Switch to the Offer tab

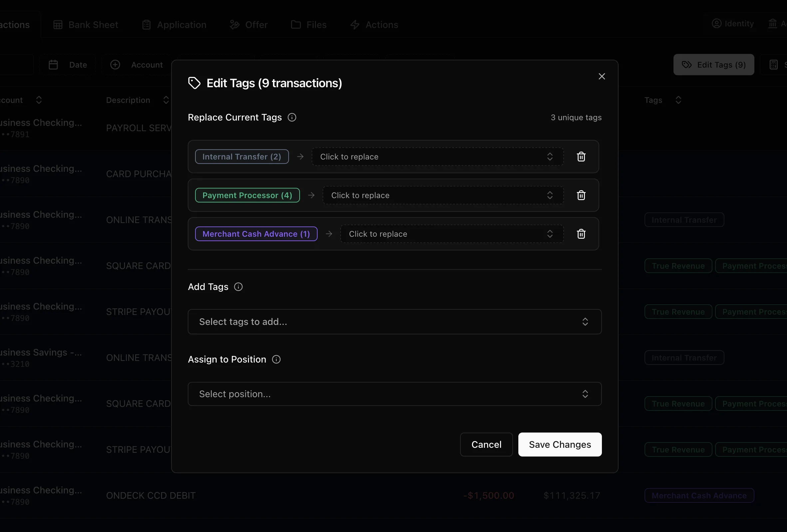pyautogui.click(x=249, y=25)
